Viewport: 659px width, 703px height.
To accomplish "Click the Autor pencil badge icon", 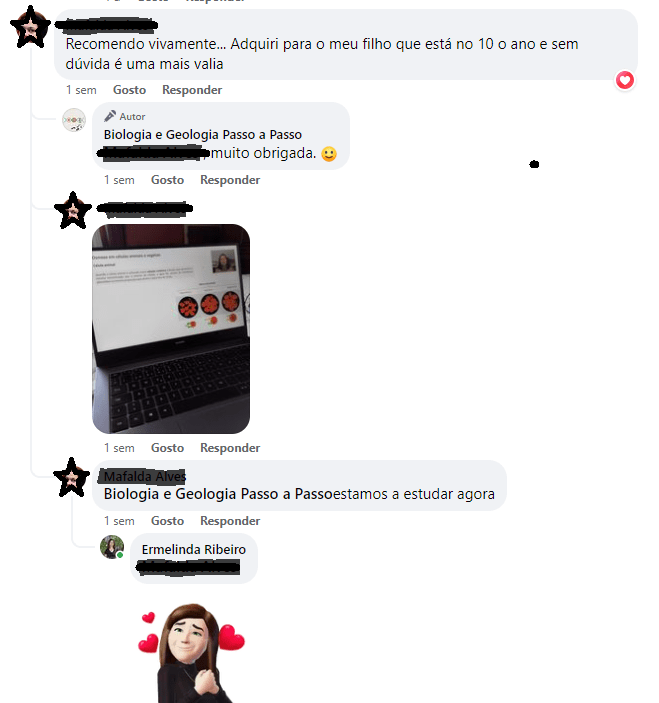I will 110,116.
